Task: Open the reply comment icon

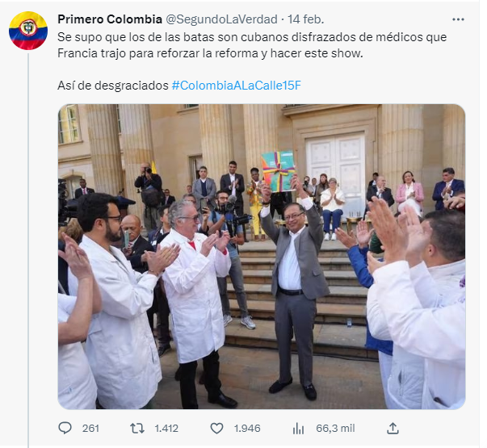Action: point(65,428)
